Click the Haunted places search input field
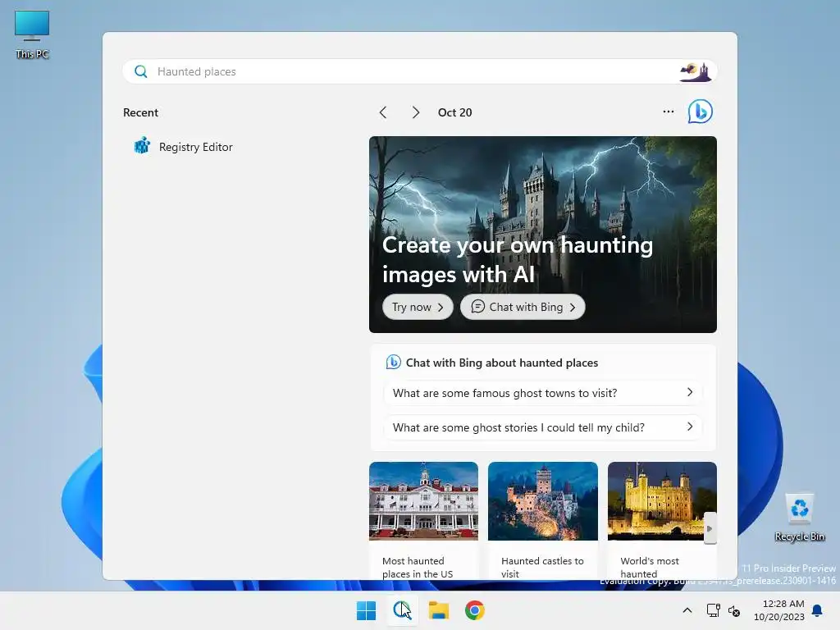The width and height of the screenshot is (840, 630). tap(419, 71)
